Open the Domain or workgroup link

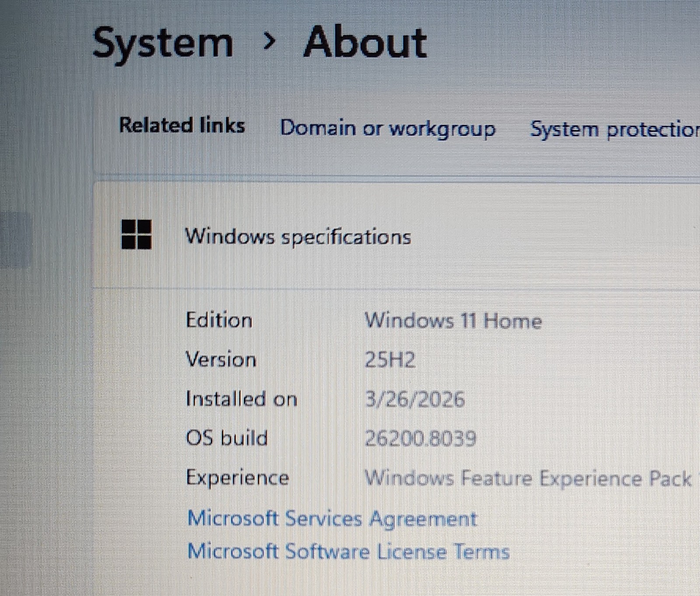388,129
